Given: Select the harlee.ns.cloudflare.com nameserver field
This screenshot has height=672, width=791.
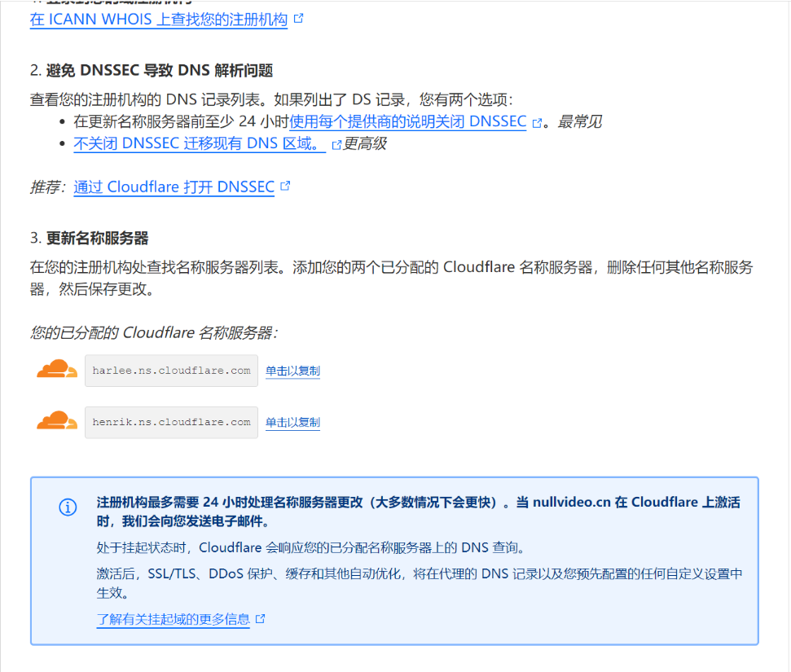Looking at the screenshot, I should pos(172,371).
